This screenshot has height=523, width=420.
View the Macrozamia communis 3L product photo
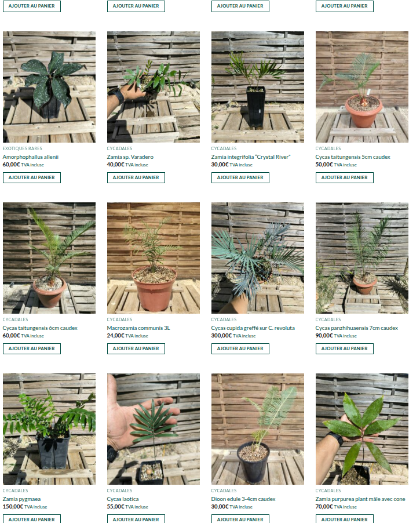coord(154,258)
